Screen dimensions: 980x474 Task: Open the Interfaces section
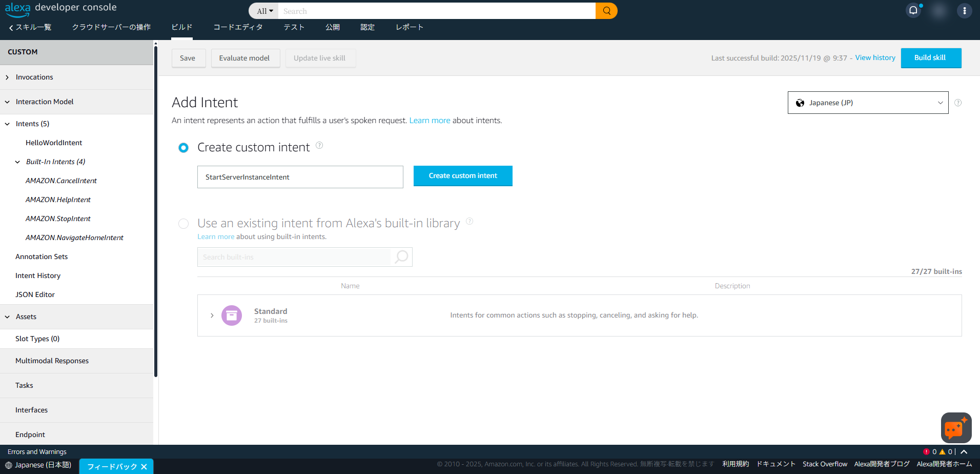click(31, 410)
